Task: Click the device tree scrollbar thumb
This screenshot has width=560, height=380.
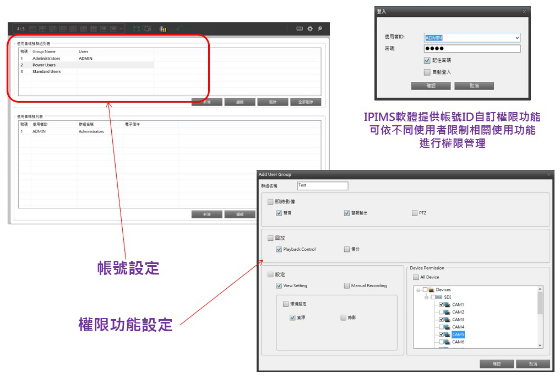Action: pyautogui.click(x=540, y=303)
